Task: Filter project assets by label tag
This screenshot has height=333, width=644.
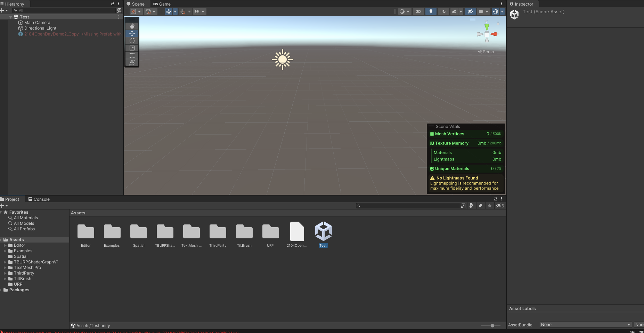Action: point(481,206)
